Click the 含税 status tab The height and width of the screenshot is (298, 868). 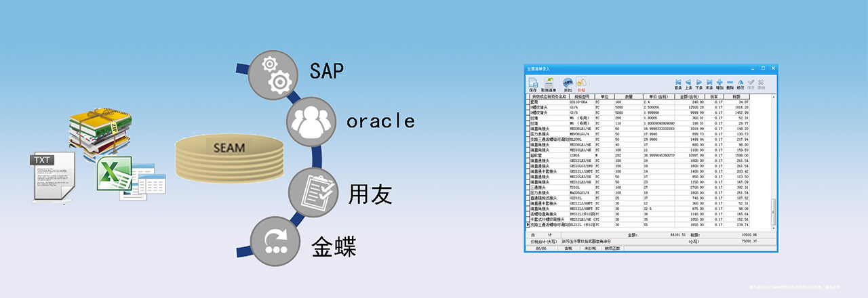coord(568,249)
